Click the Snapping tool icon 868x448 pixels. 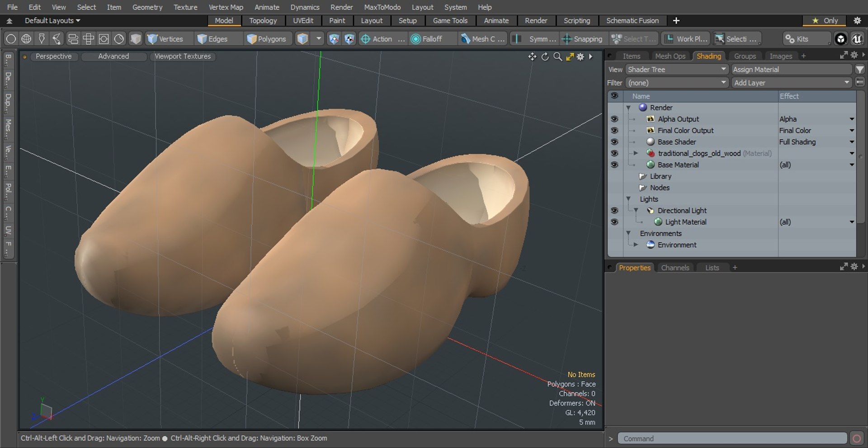click(566, 39)
